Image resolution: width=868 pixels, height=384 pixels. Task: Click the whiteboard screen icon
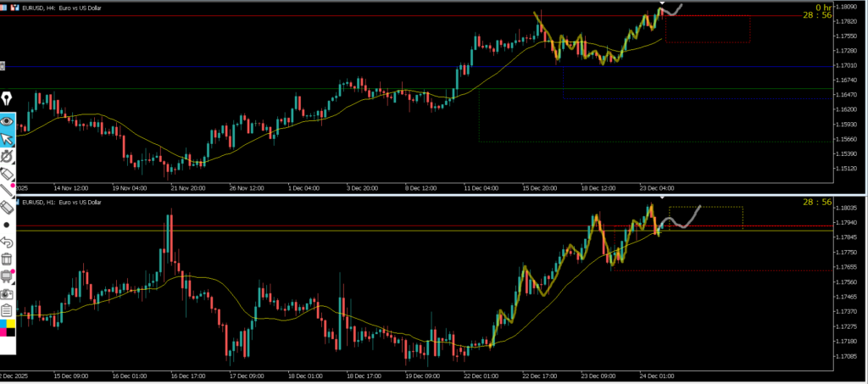(7, 276)
